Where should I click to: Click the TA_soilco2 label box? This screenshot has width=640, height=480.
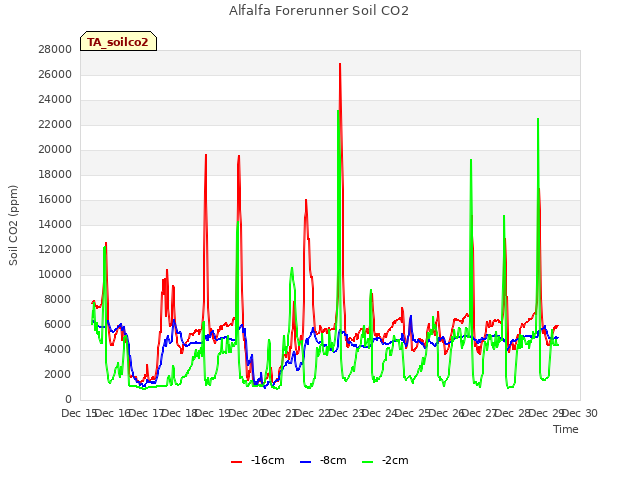point(118,41)
